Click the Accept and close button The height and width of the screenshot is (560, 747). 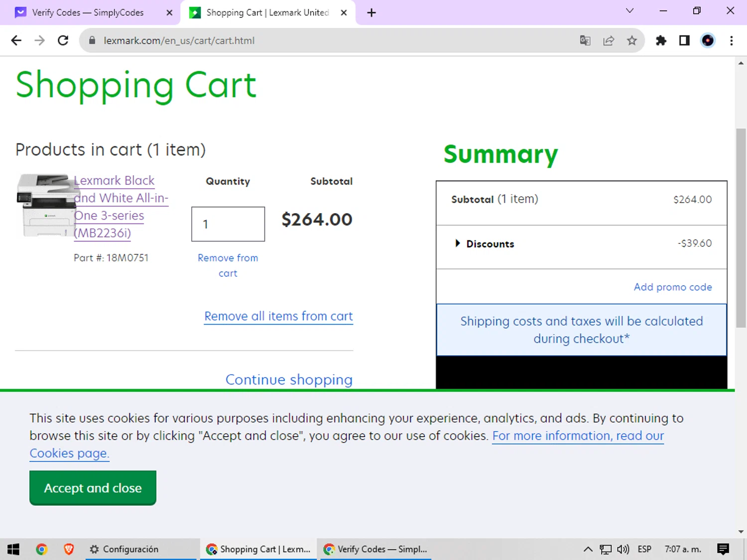click(x=93, y=488)
